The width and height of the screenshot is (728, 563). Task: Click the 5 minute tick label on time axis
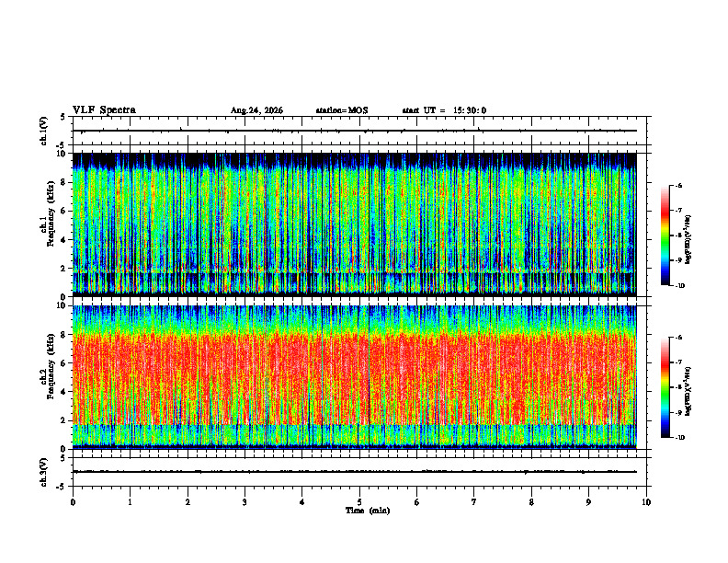pyautogui.click(x=359, y=502)
